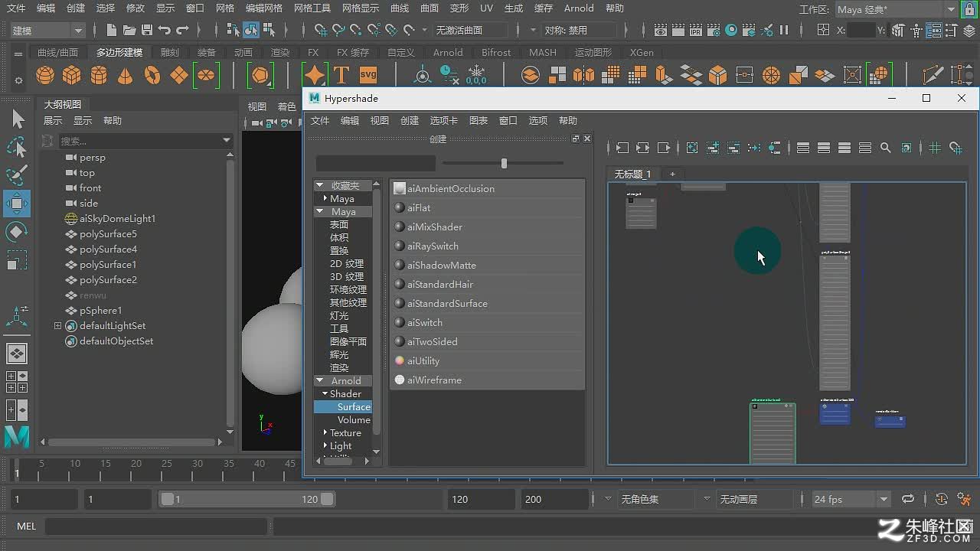This screenshot has width=980, height=551.
Task: Create a polygon sphere from the shelf
Action: pyautogui.click(x=45, y=75)
